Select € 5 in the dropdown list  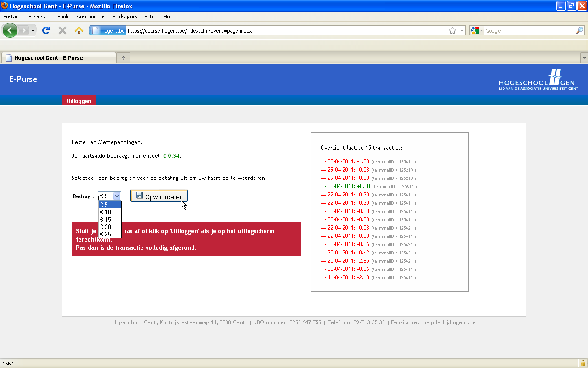(110, 205)
